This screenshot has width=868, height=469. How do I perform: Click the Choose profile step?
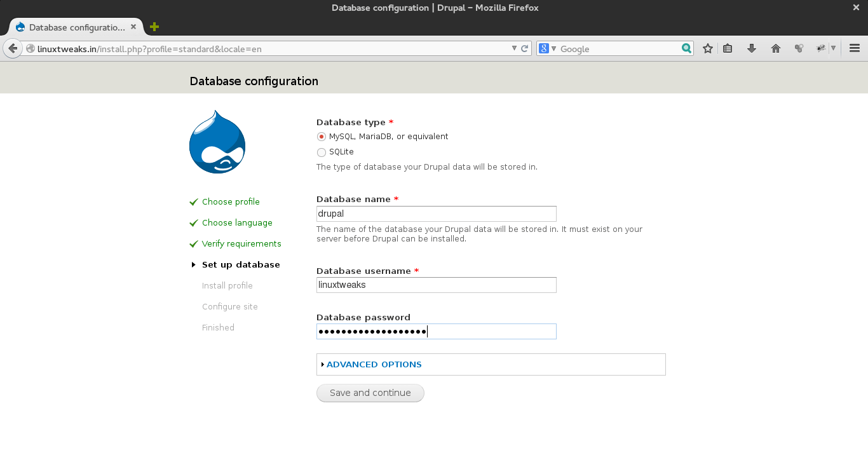(x=231, y=201)
